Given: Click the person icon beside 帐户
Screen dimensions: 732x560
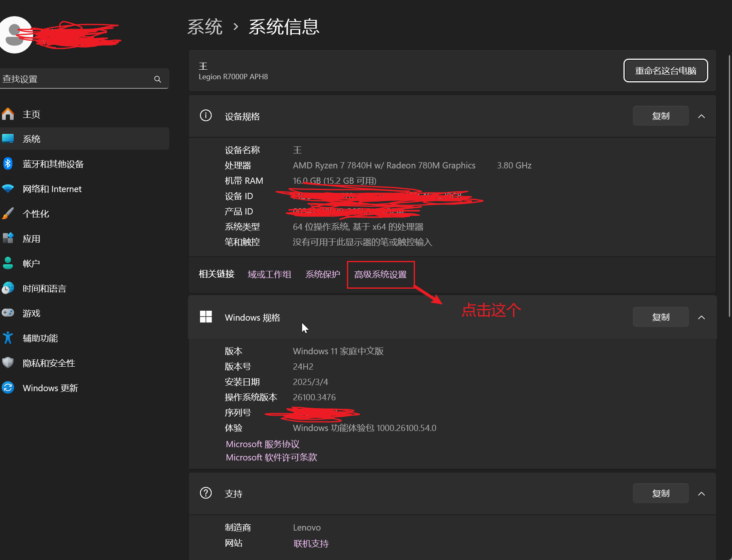Looking at the screenshot, I should [8, 263].
